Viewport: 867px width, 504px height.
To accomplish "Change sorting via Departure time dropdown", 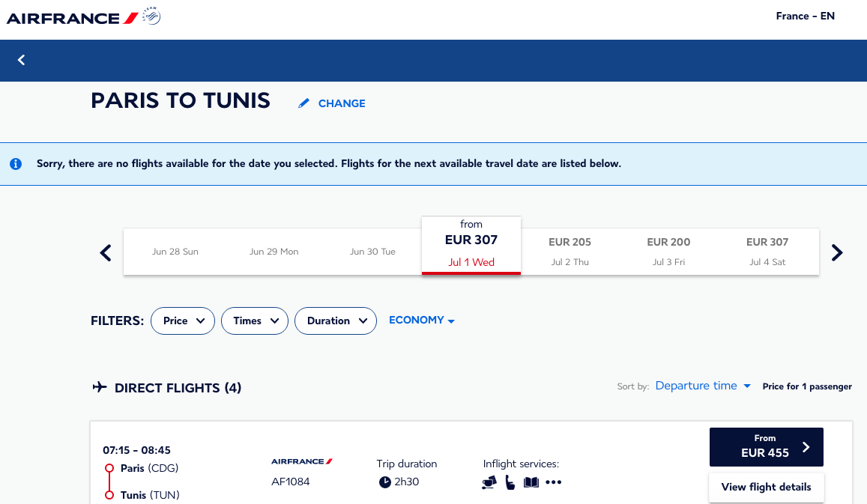I will pos(703,386).
